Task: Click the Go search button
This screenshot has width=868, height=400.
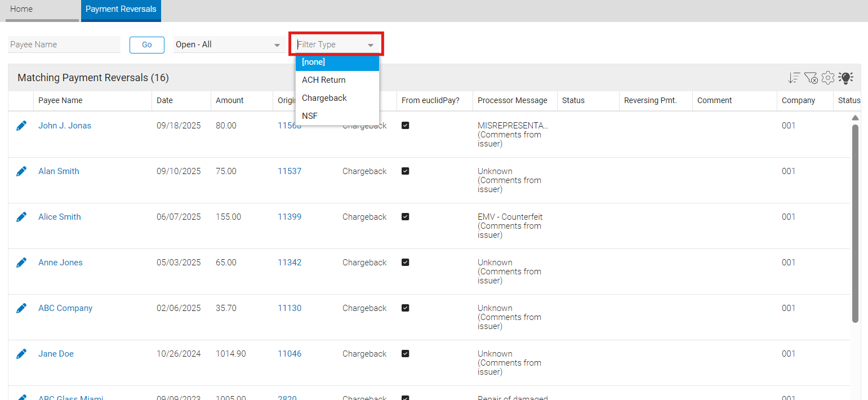Action: tap(147, 45)
